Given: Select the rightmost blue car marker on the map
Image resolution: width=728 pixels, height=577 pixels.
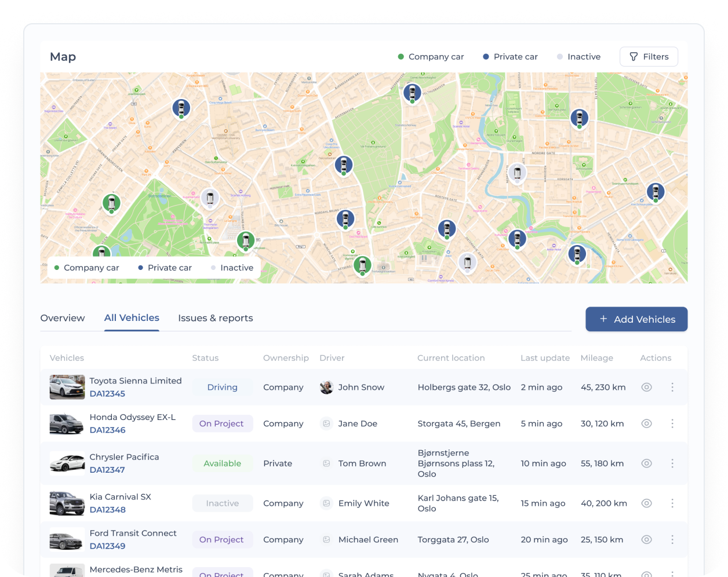Looking at the screenshot, I should click(656, 191).
